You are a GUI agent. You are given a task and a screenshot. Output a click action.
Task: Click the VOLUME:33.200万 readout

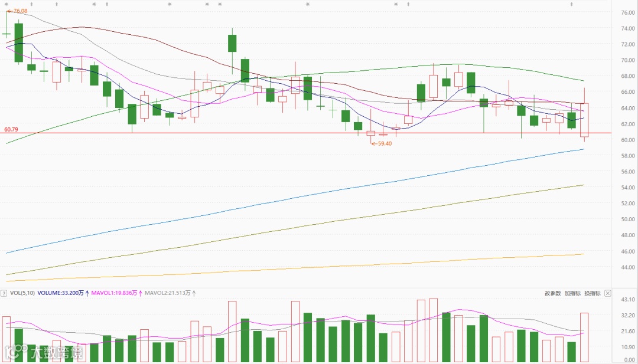[61, 293]
